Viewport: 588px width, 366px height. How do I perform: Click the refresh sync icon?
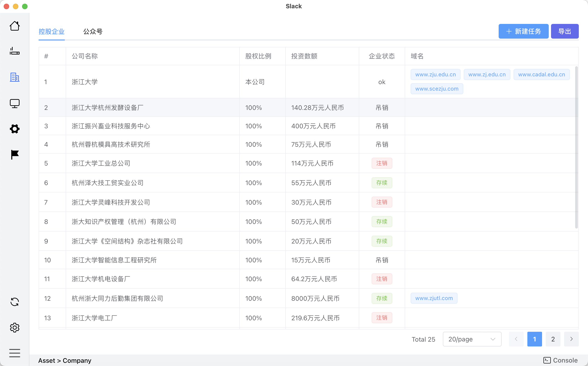coord(14,302)
